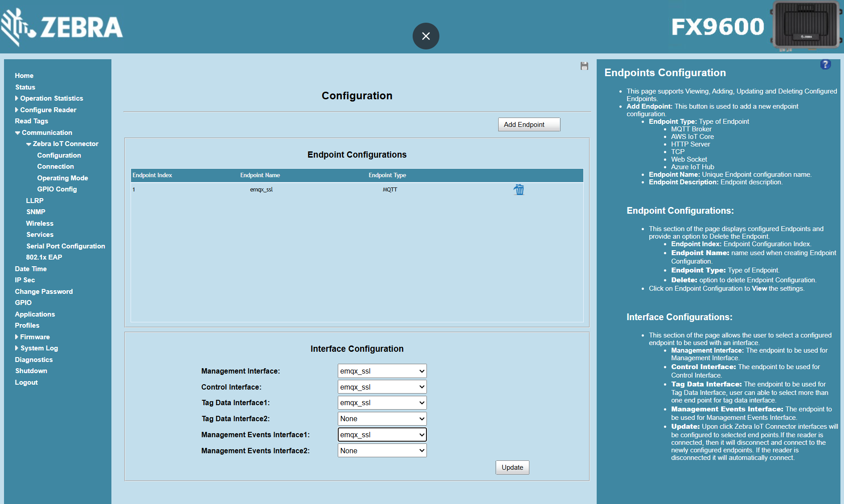Screen dimensions: 844x504
Task: Click Logout in the sidebar
Action: tap(26, 382)
